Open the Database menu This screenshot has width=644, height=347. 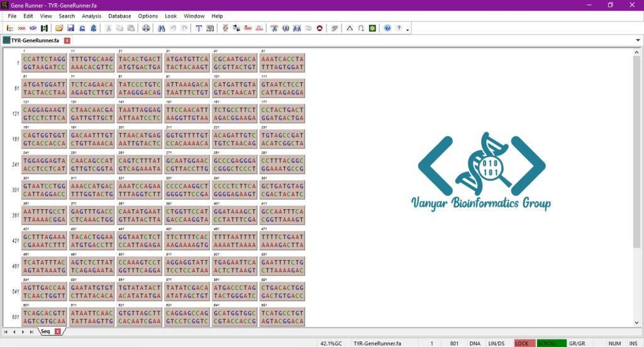[x=119, y=16]
